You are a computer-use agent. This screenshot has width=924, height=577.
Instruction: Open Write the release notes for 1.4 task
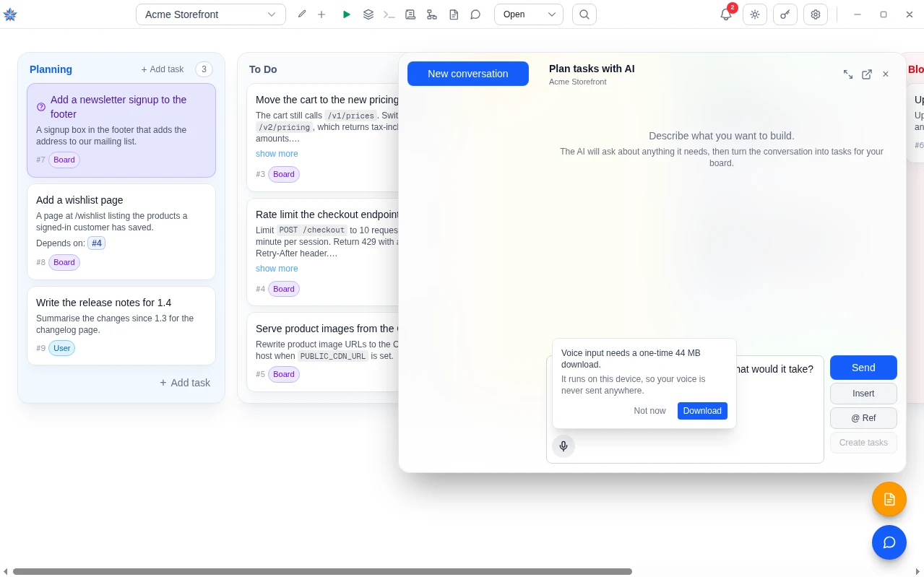click(121, 326)
